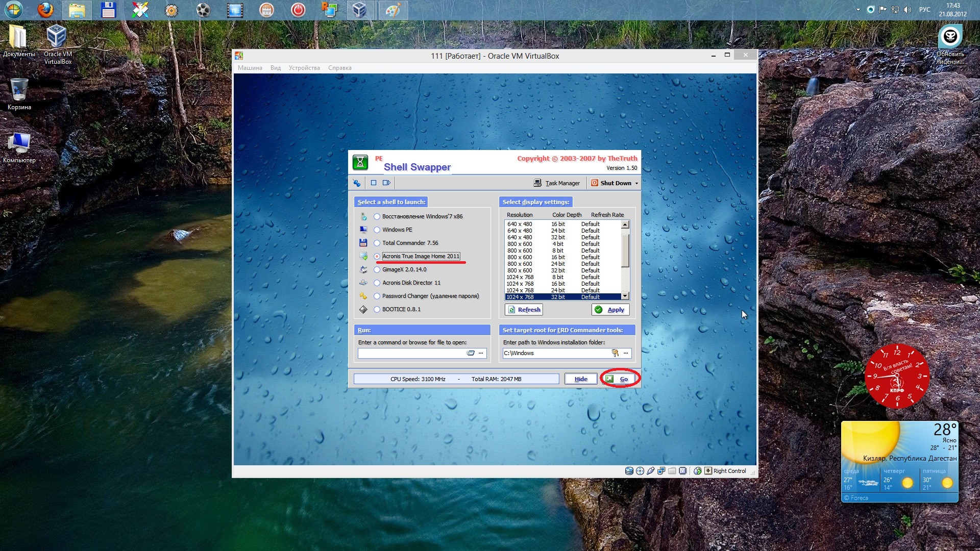Click browse ellipsis beside C:\Windows path
Image resolution: width=980 pixels, height=551 pixels.
626,353
